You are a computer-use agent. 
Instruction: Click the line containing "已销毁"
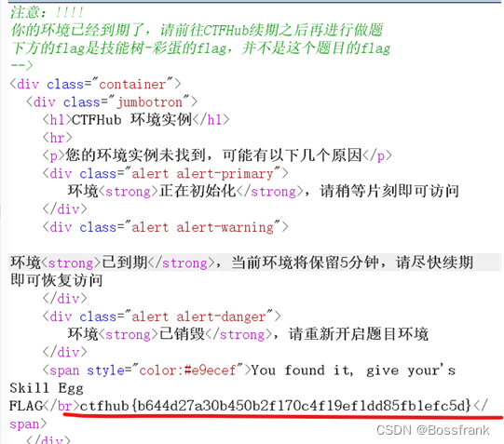click(x=248, y=334)
